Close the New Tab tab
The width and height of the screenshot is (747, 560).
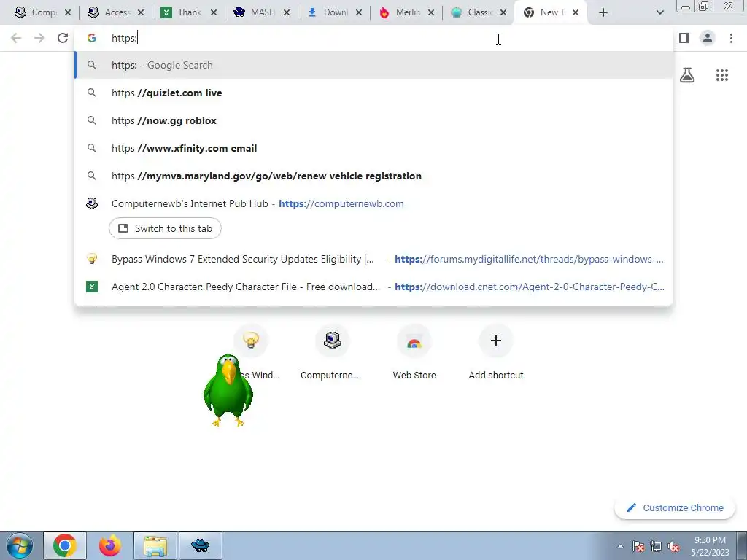[576, 12]
